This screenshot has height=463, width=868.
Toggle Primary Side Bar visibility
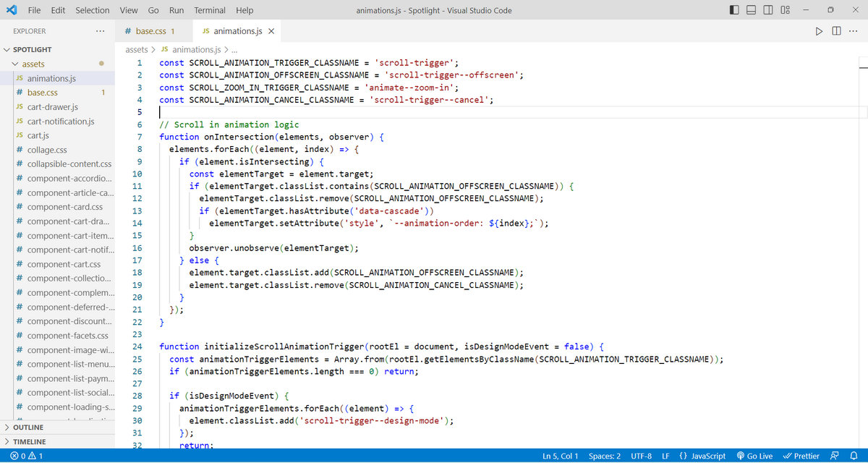click(x=734, y=10)
